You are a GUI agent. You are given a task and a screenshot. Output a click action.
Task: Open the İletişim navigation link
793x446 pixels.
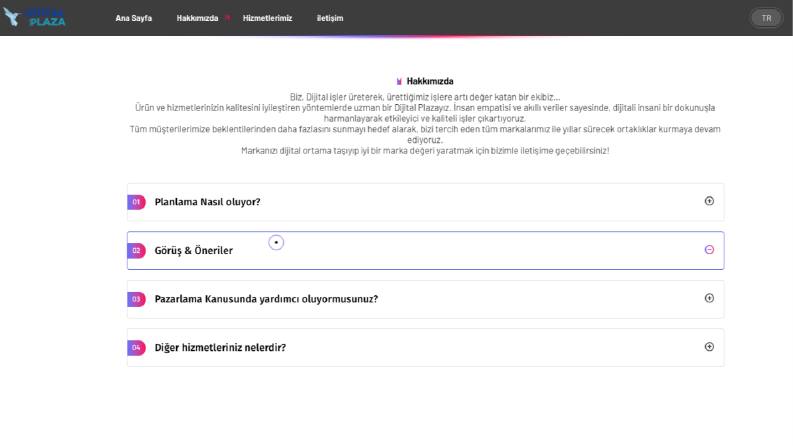tap(330, 18)
